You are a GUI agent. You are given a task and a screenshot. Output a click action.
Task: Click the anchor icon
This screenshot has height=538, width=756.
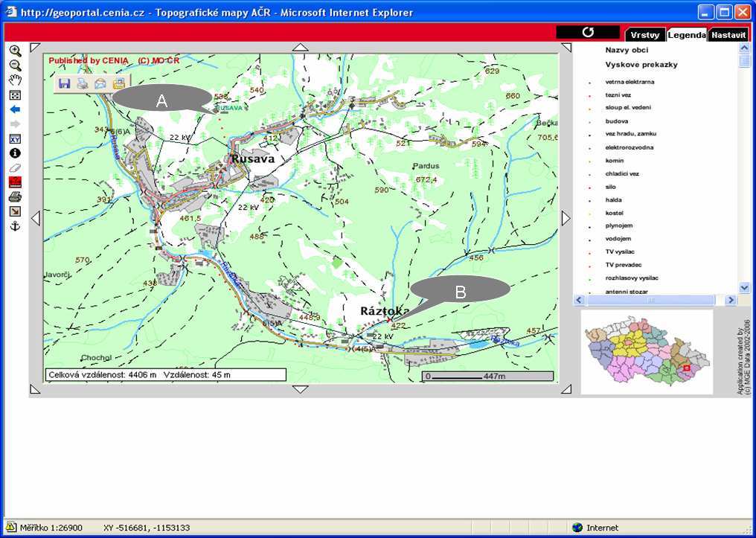[x=16, y=225]
